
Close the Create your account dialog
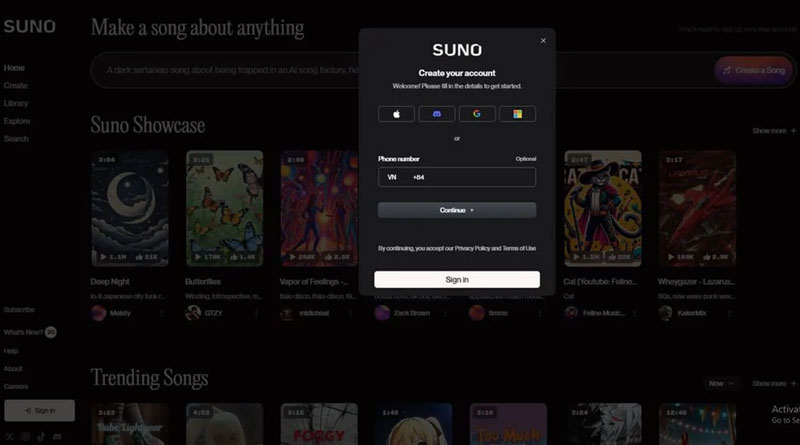543,41
